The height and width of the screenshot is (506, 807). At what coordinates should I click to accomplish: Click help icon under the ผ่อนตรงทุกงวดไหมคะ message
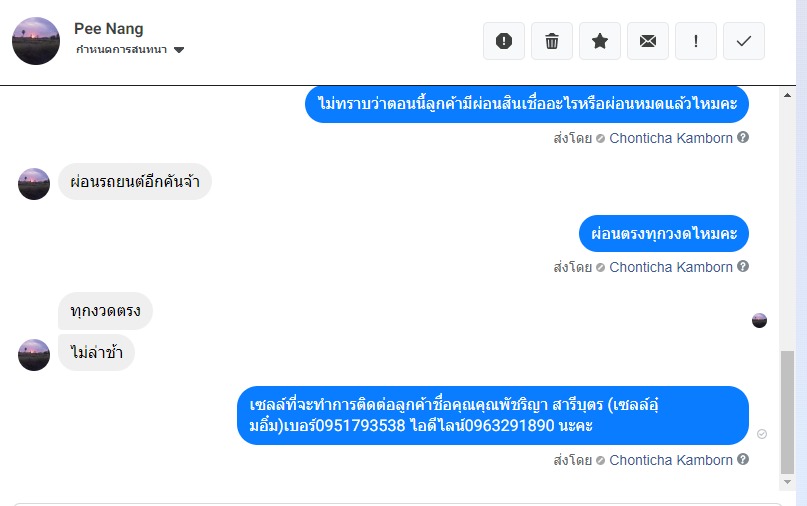(743, 267)
